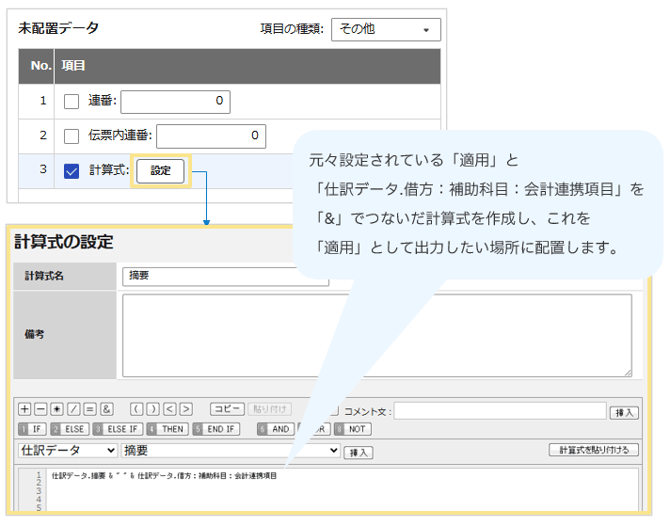Viewport: 670px width, 526px height.
Task: Click the コピー button
Action: pyautogui.click(x=227, y=409)
